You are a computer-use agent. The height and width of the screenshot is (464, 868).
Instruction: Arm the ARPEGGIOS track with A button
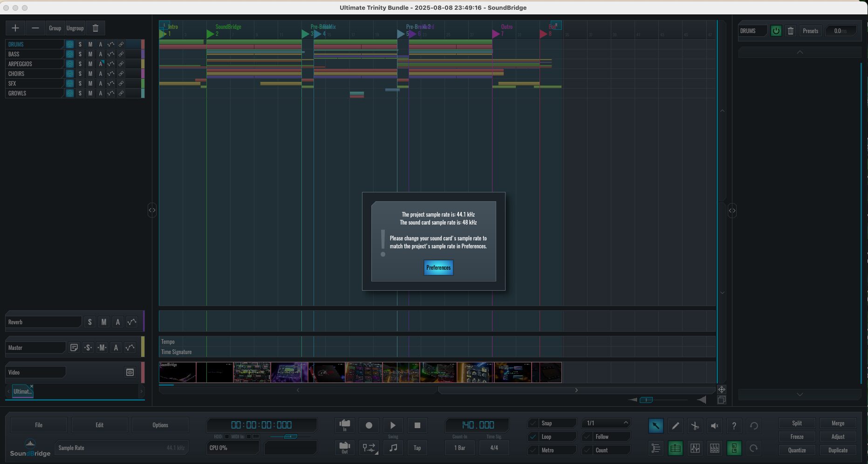(x=100, y=64)
